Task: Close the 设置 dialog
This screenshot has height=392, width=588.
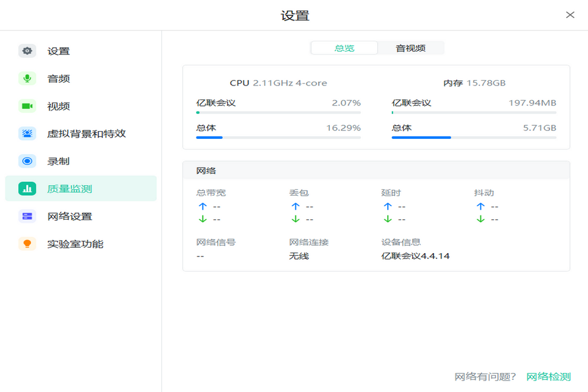Action: pos(570,15)
